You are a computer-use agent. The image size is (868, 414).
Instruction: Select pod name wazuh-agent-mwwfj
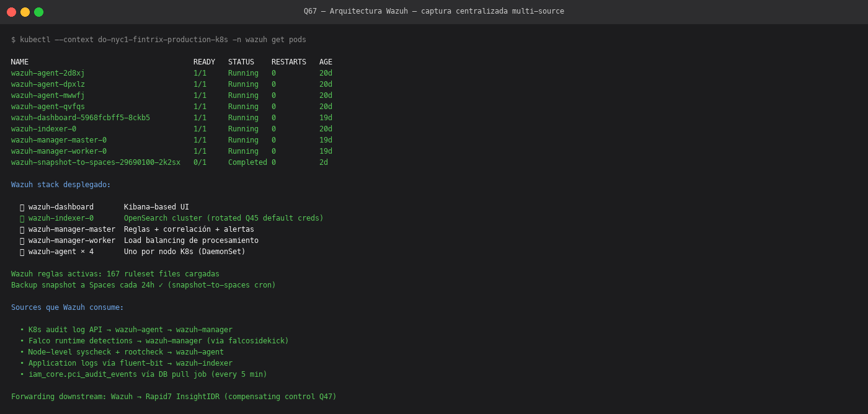[48, 95]
